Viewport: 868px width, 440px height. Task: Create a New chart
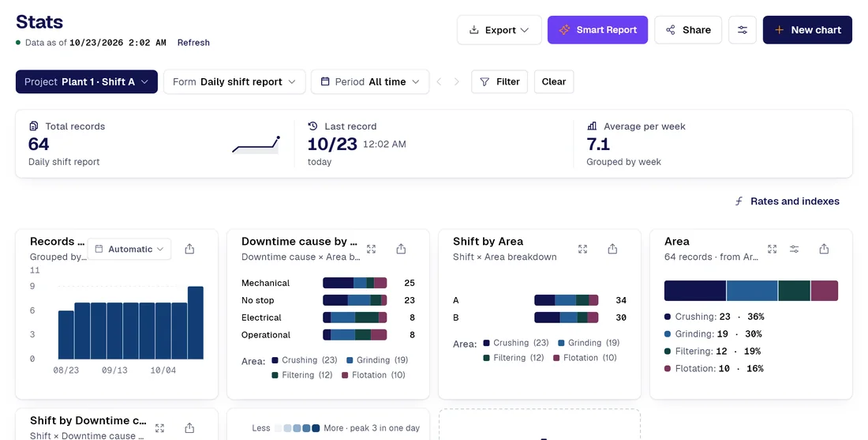click(x=807, y=30)
